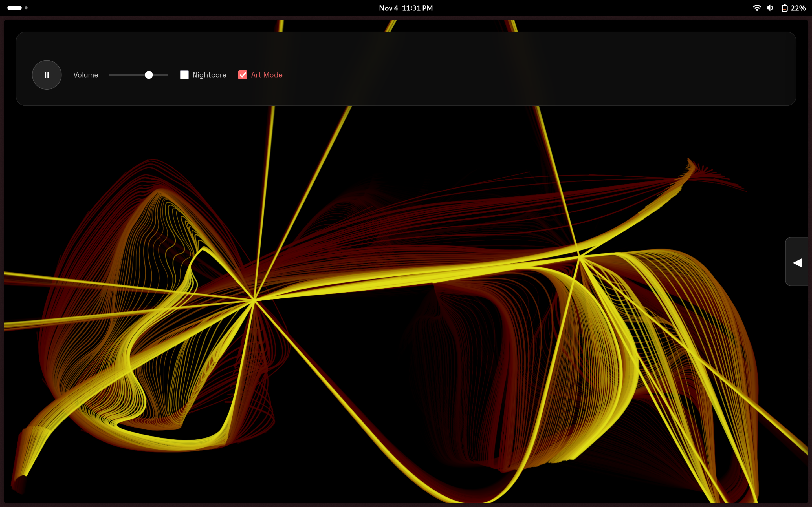Screen dimensions: 812x507
Task: Set volume to maximum at track's right end
Action: [x=167, y=75]
